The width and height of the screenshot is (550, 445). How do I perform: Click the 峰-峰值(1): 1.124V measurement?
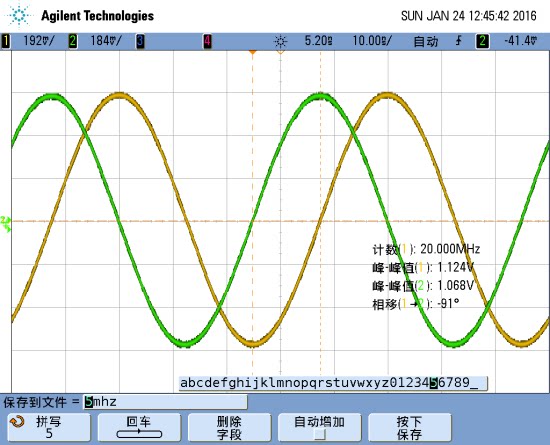click(423, 268)
